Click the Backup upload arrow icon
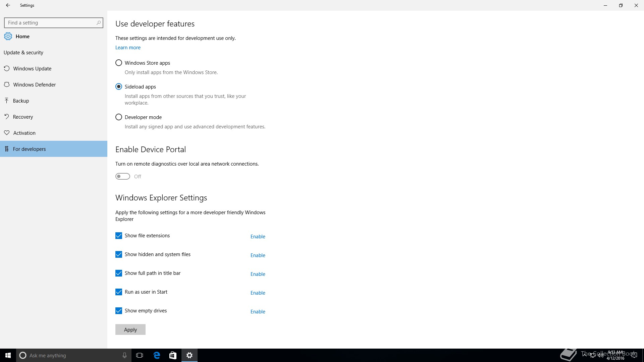 pyautogui.click(x=7, y=101)
